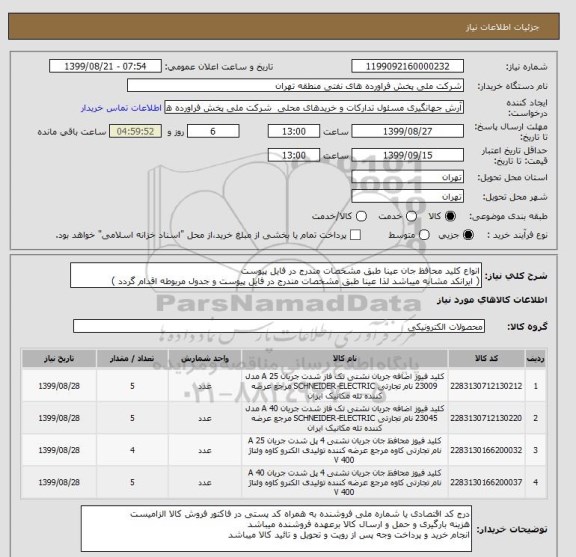Click the price validity date 1399/09/15
The height and width of the screenshot is (557, 576).
(x=407, y=155)
